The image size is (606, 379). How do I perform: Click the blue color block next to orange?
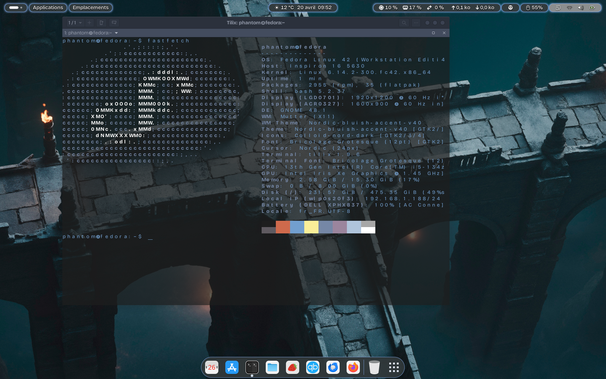coord(297,227)
